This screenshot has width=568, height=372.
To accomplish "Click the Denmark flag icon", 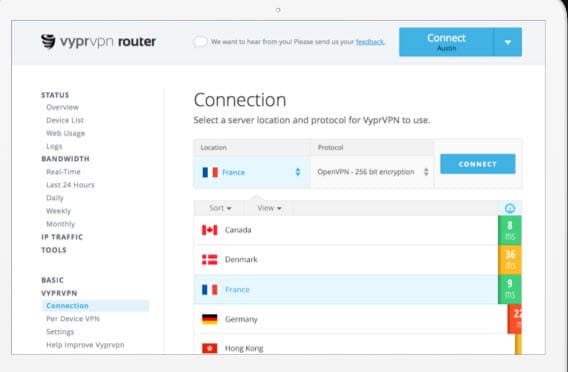I will click(x=210, y=260).
